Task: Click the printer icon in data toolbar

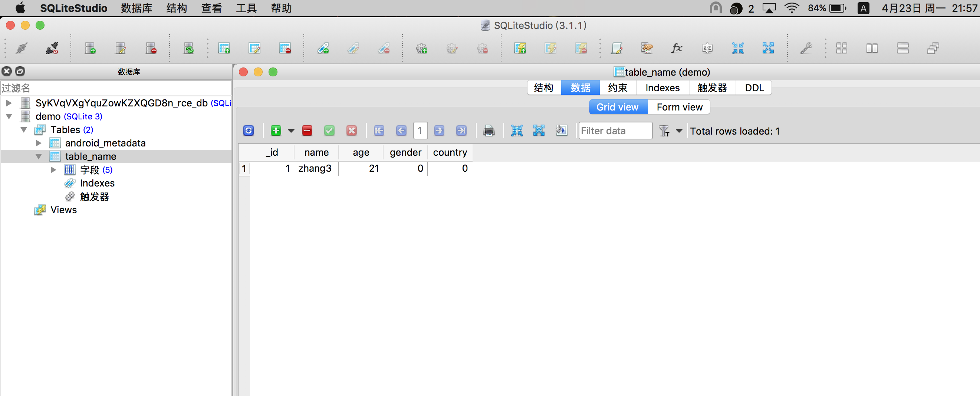Action: pyautogui.click(x=489, y=131)
